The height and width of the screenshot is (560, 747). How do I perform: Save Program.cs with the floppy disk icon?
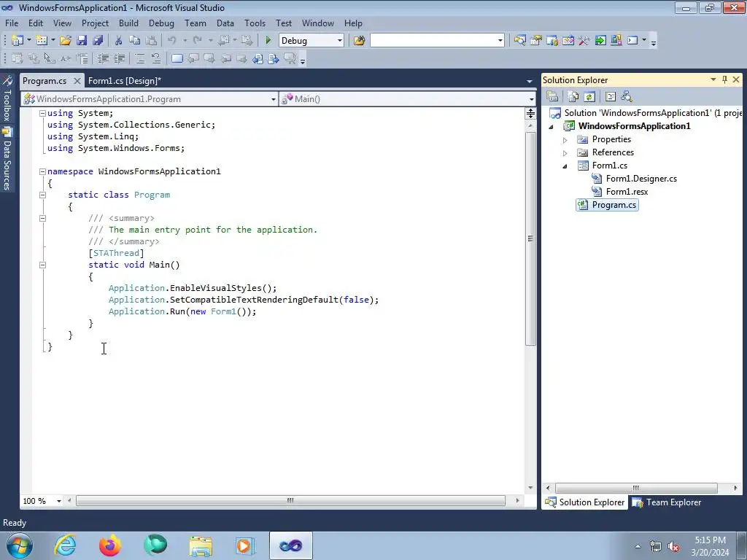82,41
